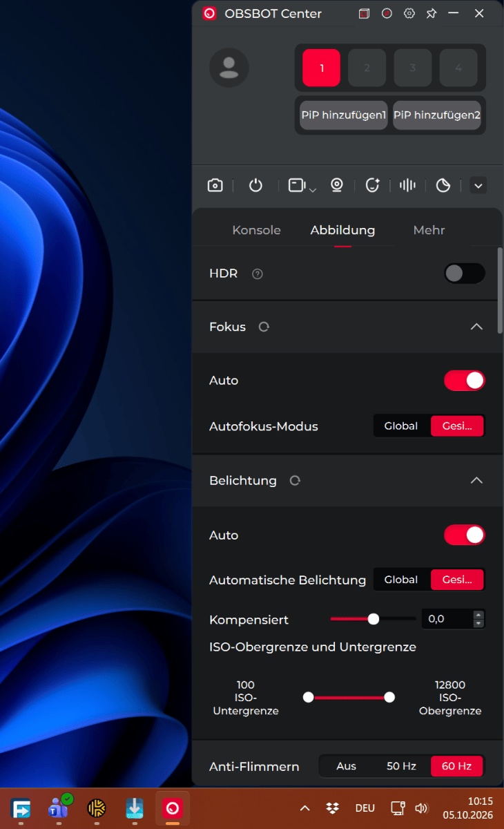This screenshot has height=829, width=504.
Task: Click the power standby icon
Action: [x=255, y=185]
